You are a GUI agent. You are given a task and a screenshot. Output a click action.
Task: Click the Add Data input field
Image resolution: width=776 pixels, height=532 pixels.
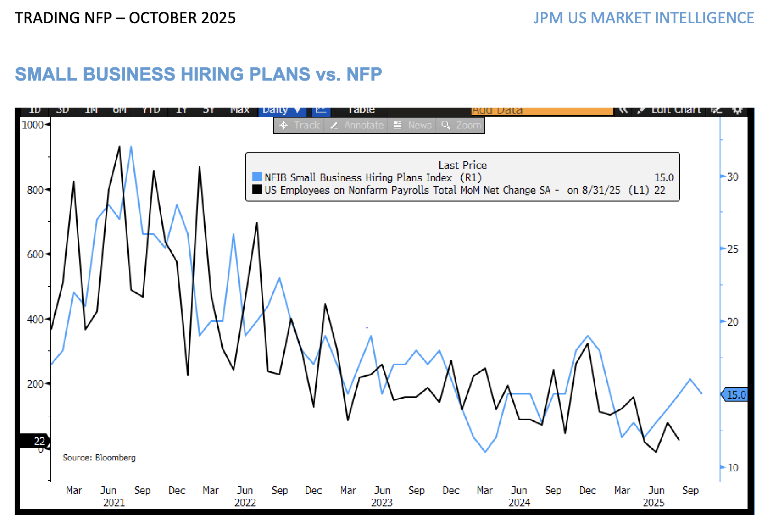click(x=542, y=111)
